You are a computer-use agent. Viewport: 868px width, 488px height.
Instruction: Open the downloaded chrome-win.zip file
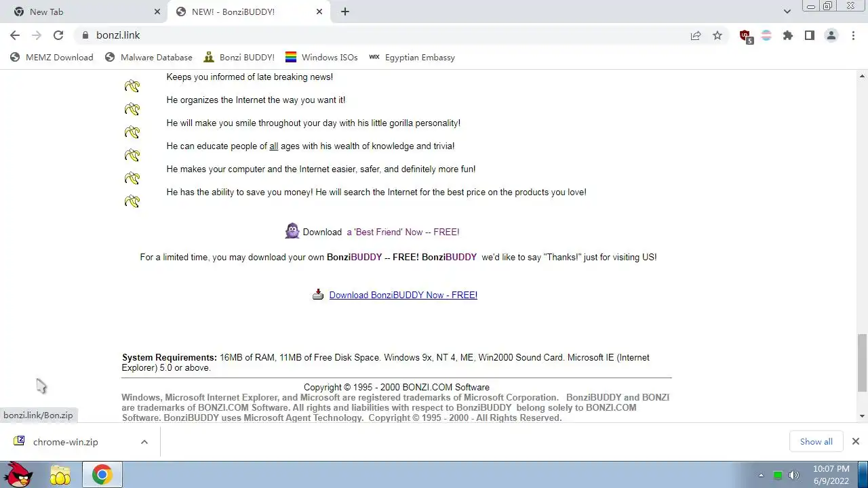pos(66,442)
